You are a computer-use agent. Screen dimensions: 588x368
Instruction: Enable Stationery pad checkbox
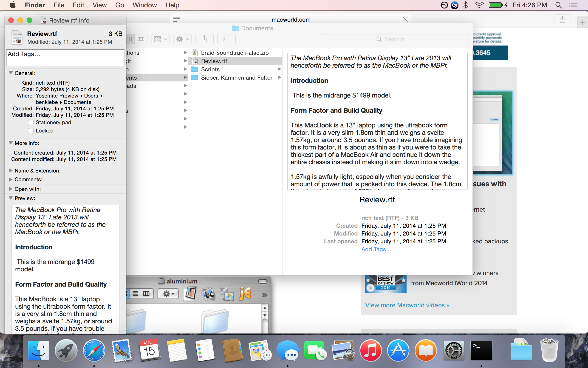31,122
